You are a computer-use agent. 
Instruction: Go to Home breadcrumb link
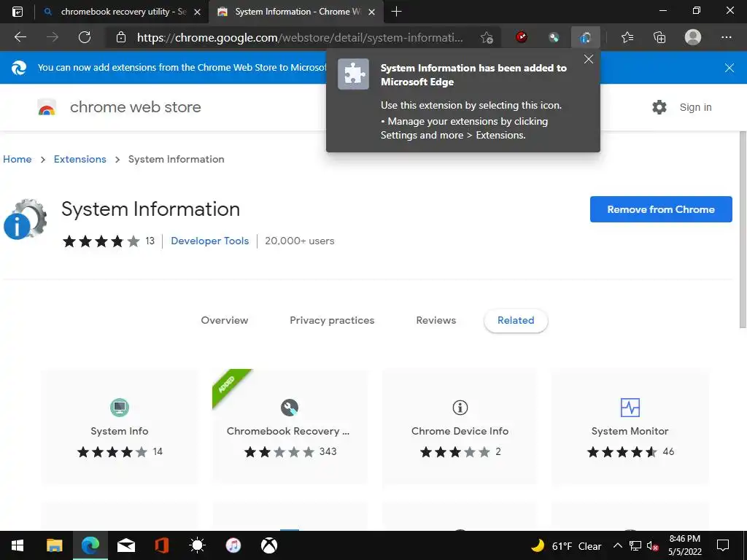pyautogui.click(x=18, y=159)
